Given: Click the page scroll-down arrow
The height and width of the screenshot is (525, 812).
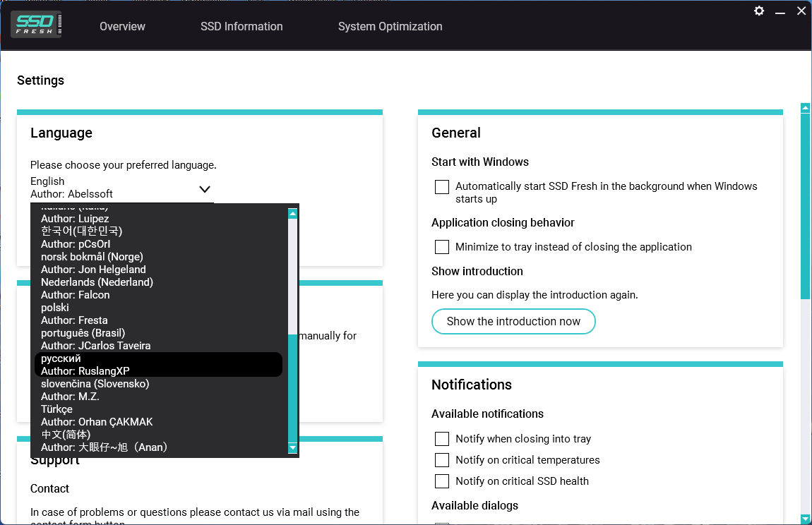Looking at the screenshot, I should (805, 519).
